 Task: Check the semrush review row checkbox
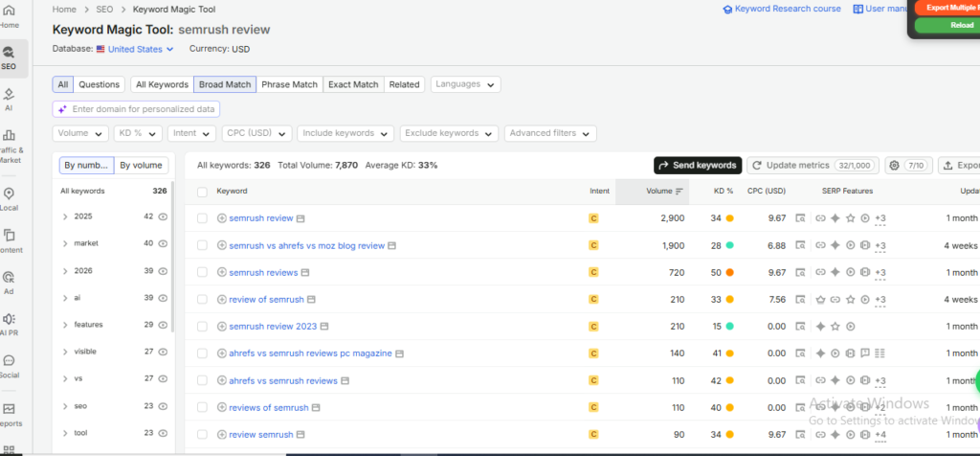(x=202, y=218)
